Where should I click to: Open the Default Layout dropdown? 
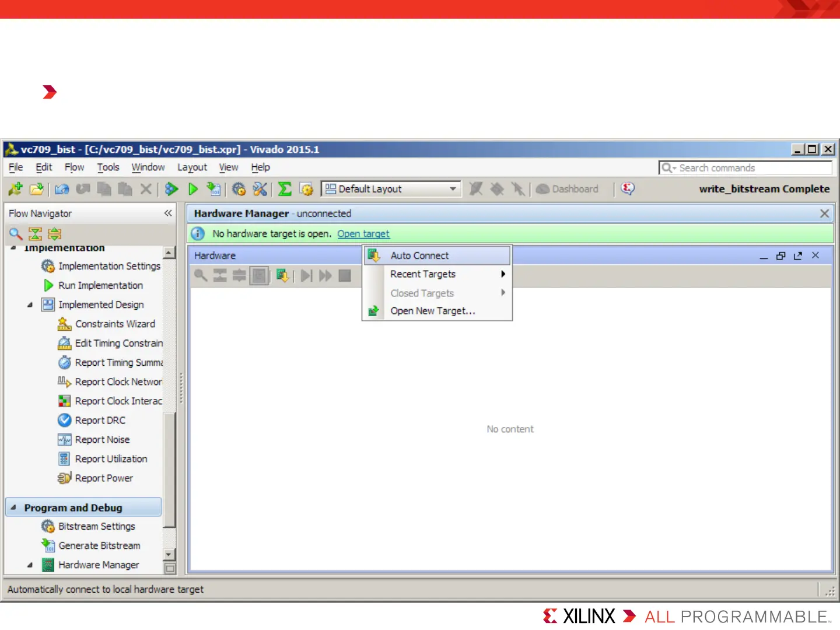click(391, 189)
